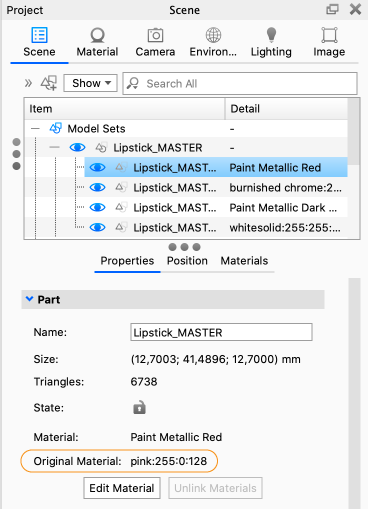Switch to the Environment tab
Screen dimensions: 368x509
tap(213, 43)
